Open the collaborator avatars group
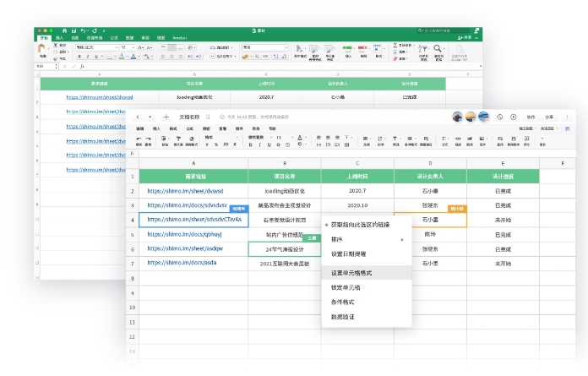The image size is (588, 376). click(471, 117)
